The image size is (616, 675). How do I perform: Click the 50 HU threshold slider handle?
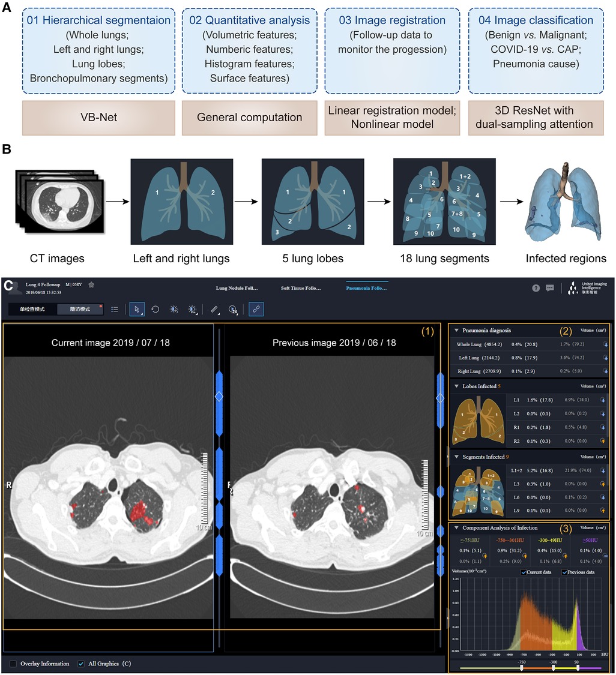tap(578, 668)
